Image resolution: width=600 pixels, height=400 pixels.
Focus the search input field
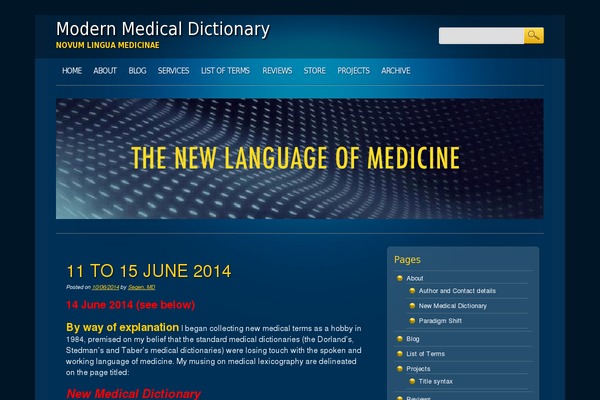(x=481, y=36)
